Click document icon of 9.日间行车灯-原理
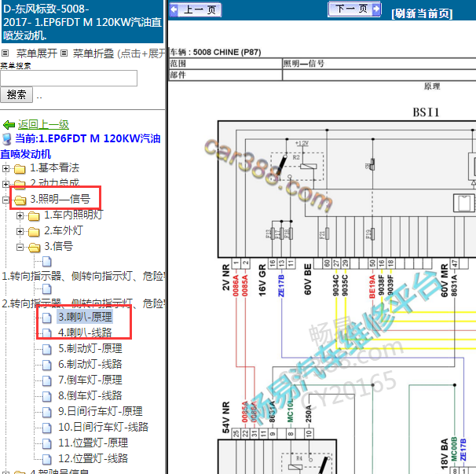 47,413
